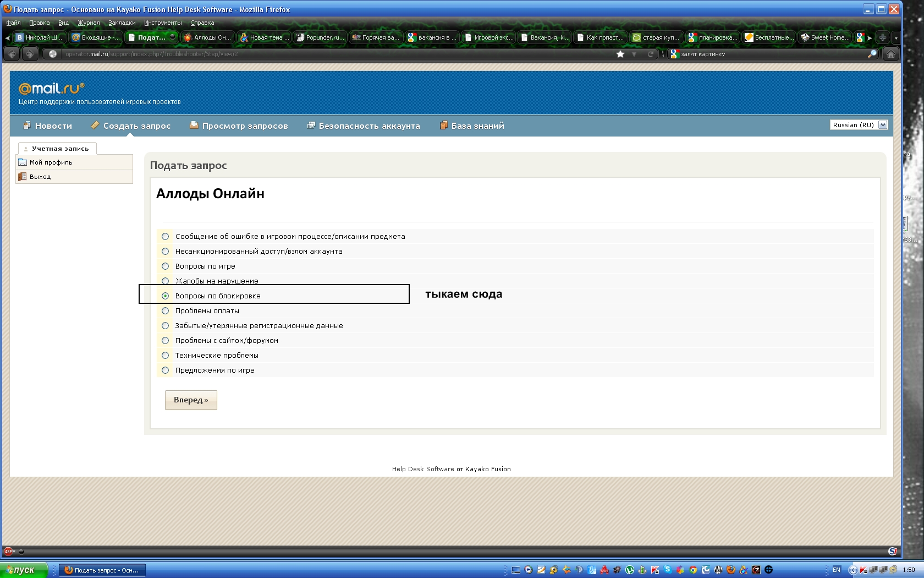Open the Закладки menu

point(122,23)
